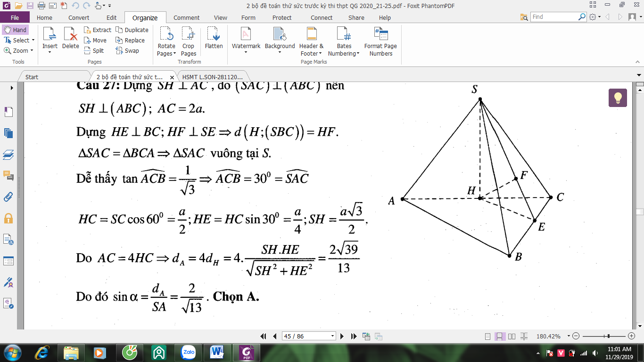Open advanced search folder icon beside Find

pos(524,17)
